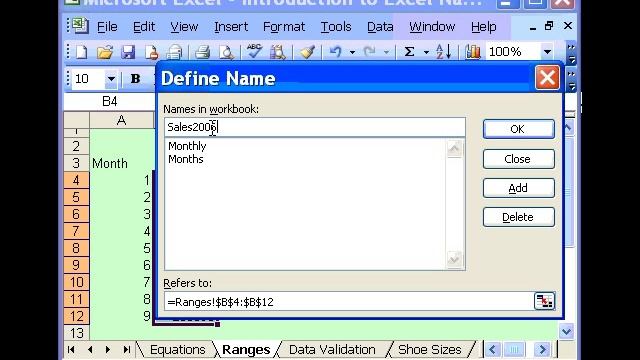Switch to the Data Validation sheet tab
The height and width of the screenshot is (360, 640).
(x=332, y=350)
